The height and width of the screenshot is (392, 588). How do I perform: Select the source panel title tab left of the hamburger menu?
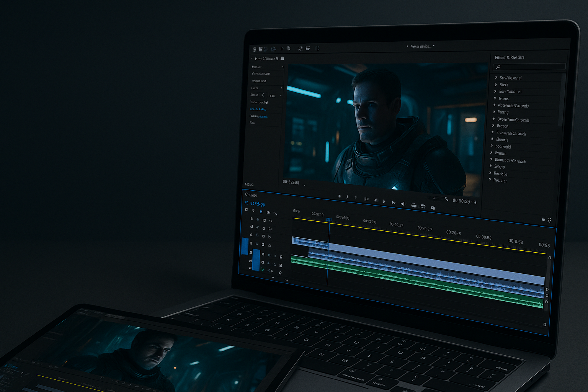[x=266, y=59]
